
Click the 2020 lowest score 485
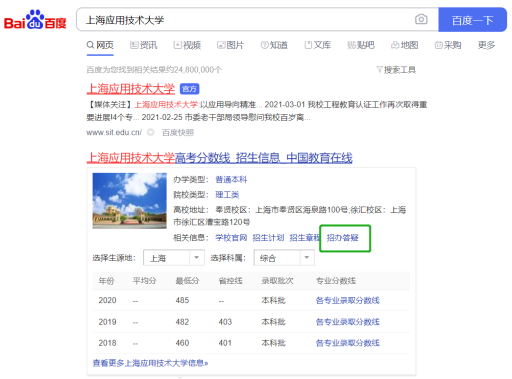click(182, 300)
